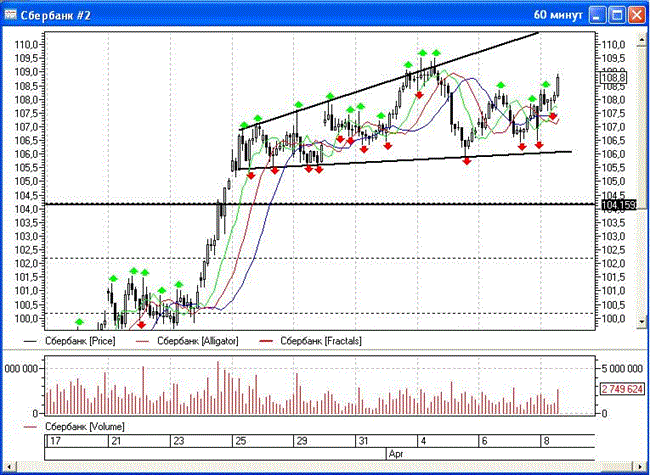Maximize the Сбербанк #2 chart window
This screenshot has height=475, width=650.
tap(617, 15)
